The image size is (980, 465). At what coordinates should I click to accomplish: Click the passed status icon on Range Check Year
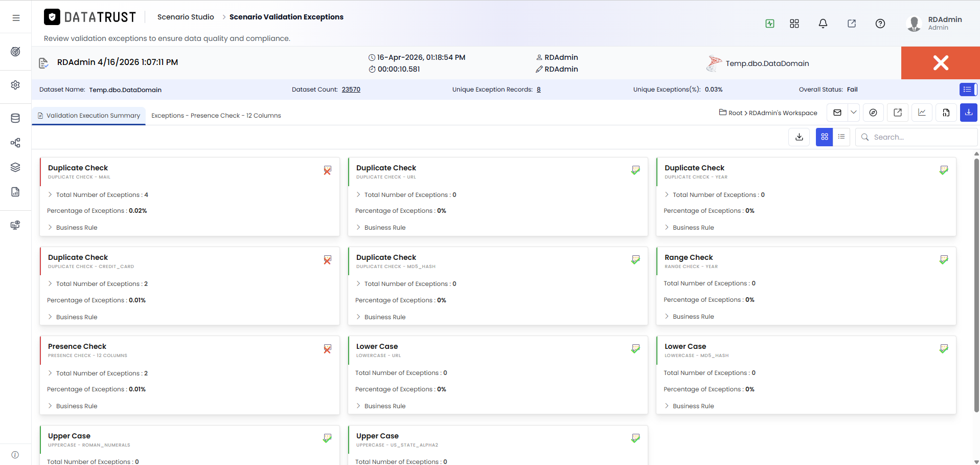944,260
